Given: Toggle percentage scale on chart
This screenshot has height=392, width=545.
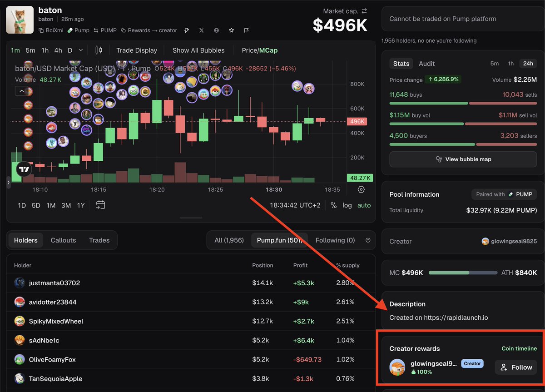Looking at the screenshot, I should point(333,205).
